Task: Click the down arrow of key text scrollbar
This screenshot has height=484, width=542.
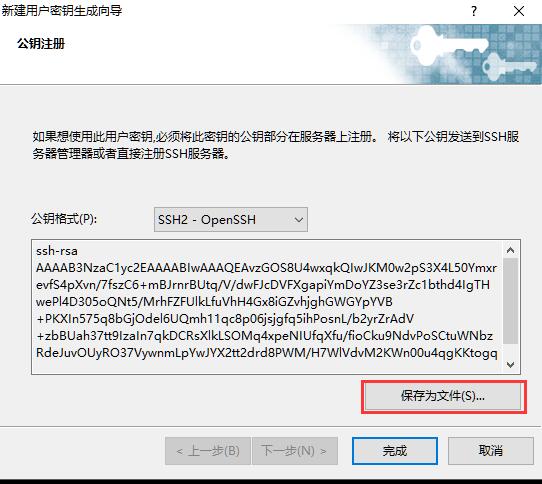Action: point(510,364)
